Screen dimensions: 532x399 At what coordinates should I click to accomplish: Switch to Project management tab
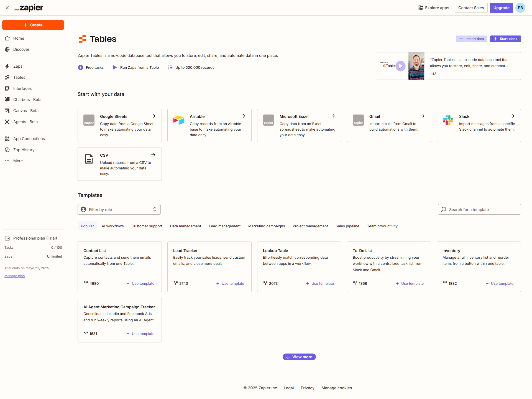(310, 226)
